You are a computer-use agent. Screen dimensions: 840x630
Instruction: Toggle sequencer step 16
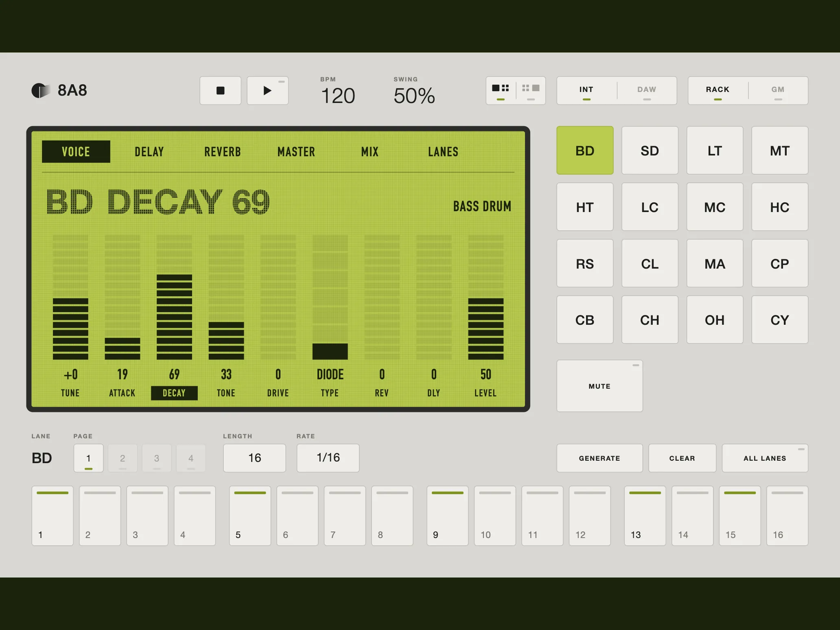pos(787,516)
